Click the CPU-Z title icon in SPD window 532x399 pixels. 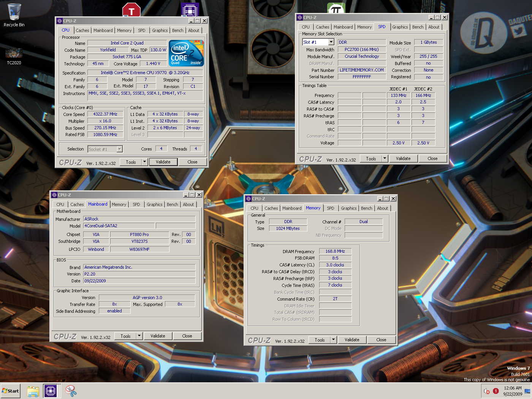point(300,17)
